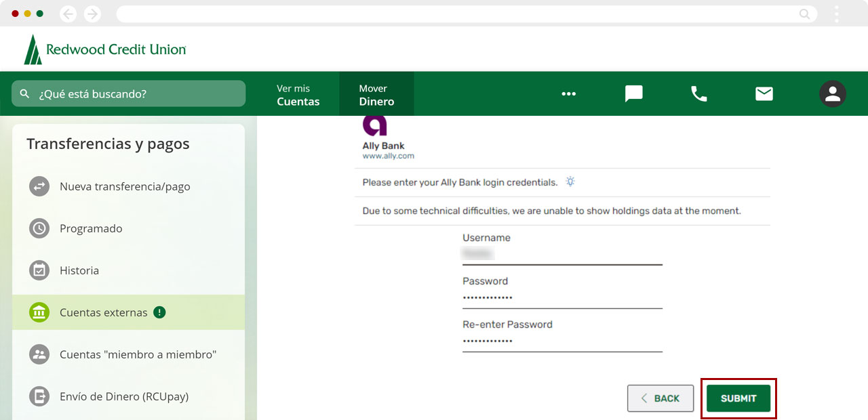
Task: Click the Password input field
Action: click(x=562, y=298)
